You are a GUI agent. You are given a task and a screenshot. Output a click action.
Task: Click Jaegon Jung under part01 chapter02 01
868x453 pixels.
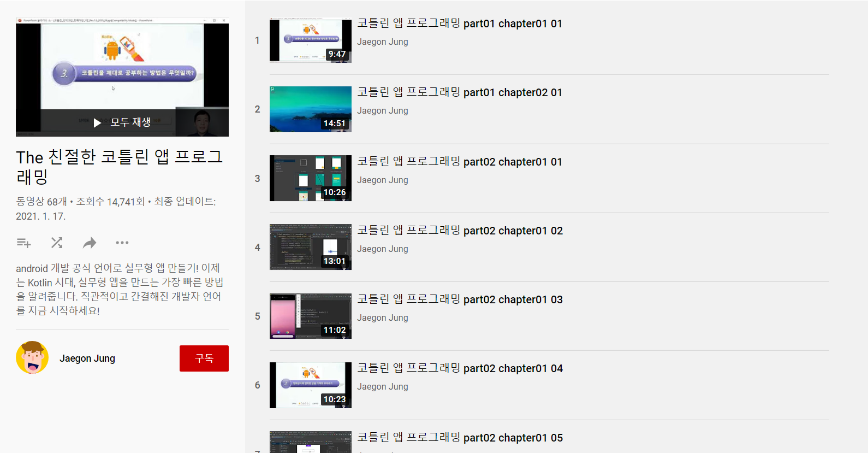pyautogui.click(x=383, y=110)
